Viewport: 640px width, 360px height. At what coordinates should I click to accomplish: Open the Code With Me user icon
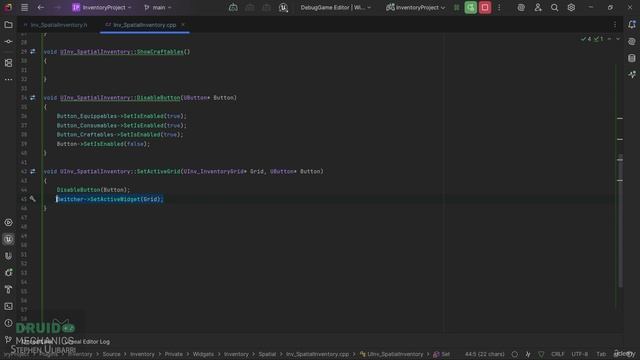click(x=538, y=7)
